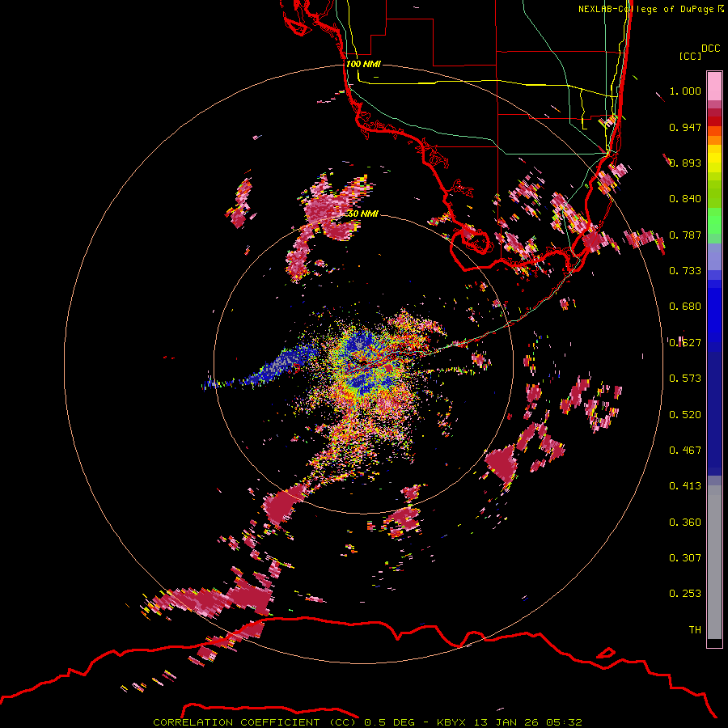Screen dimensions: 728x728
Task: Click the NEXLAB-College of DuPage watermark text
Action: point(646,9)
